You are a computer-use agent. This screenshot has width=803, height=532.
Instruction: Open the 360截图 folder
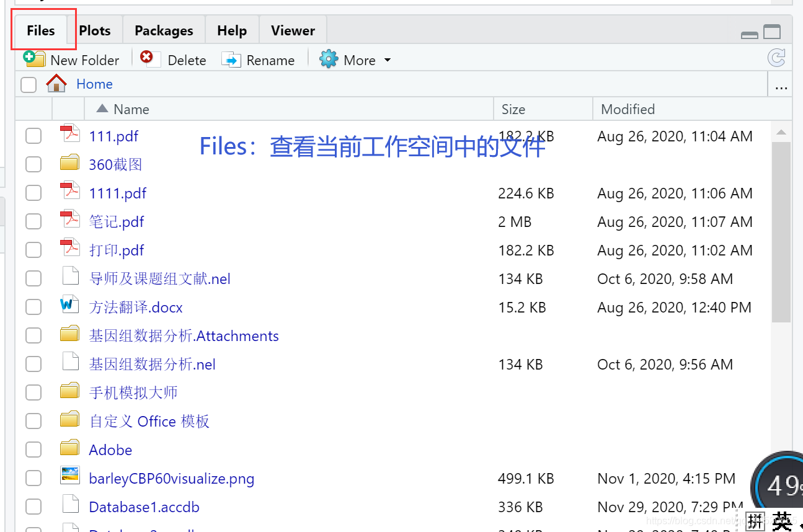[x=115, y=165]
